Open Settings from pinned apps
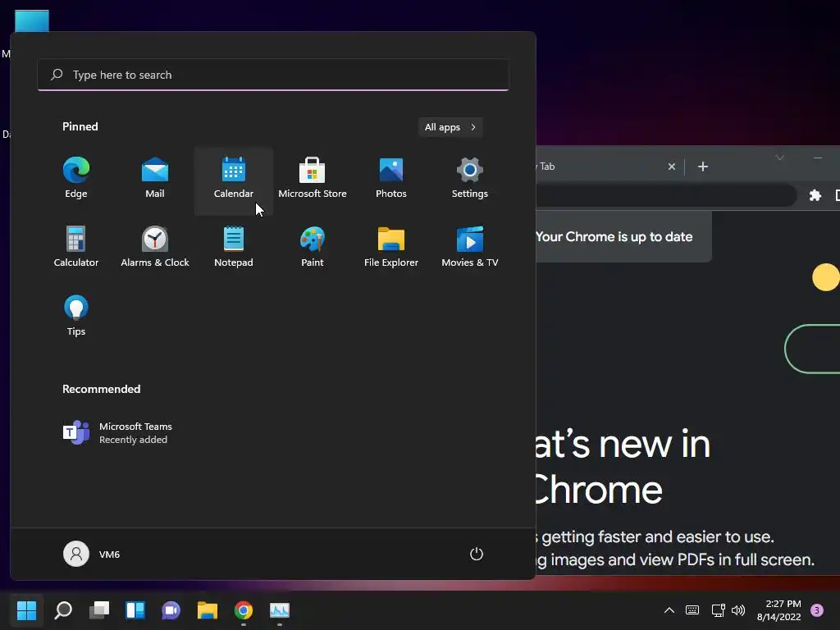 coord(470,179)
